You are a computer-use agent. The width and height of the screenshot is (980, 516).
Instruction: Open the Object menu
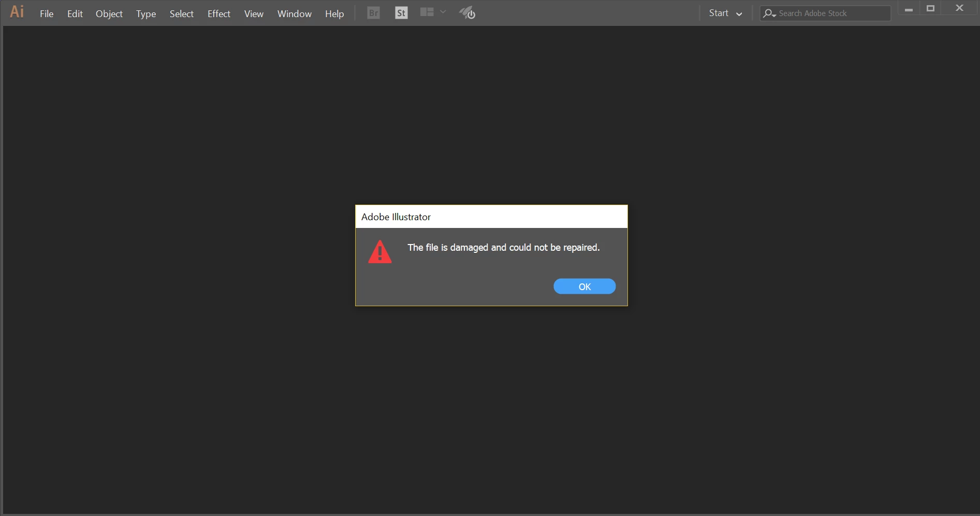[x=109, y=14]
